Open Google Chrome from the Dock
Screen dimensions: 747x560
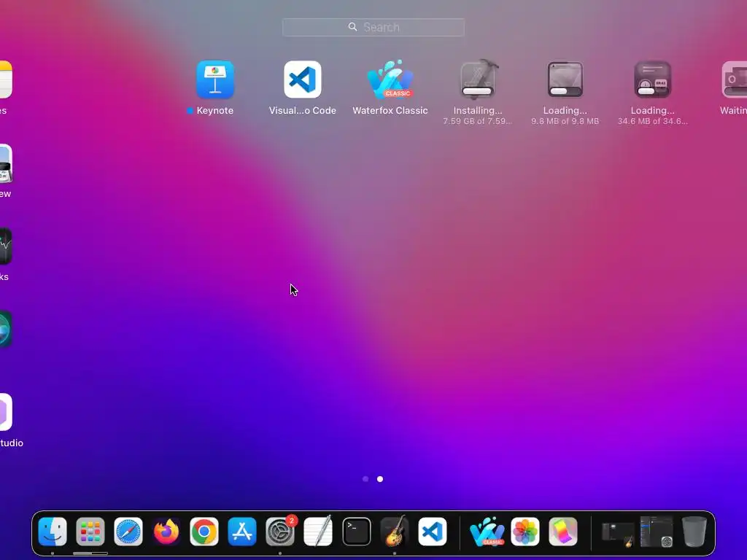pos(204,532)
